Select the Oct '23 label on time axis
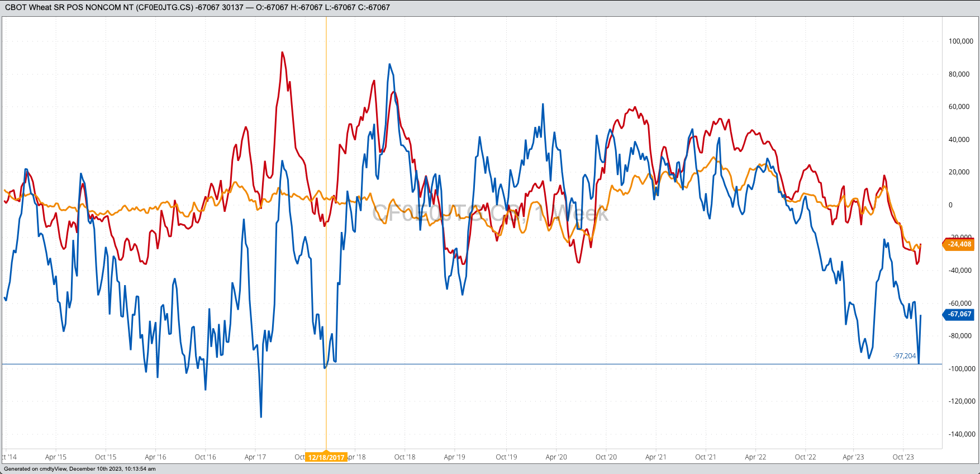This screenshot has height=474, width=980. pos(903,457)
